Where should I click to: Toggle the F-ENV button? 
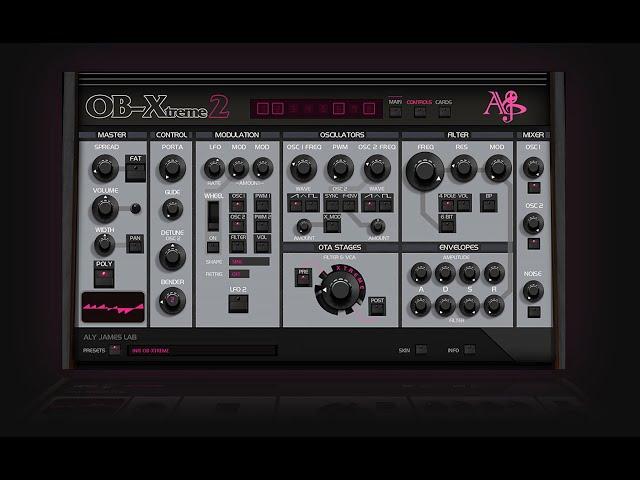click(349, 203)
